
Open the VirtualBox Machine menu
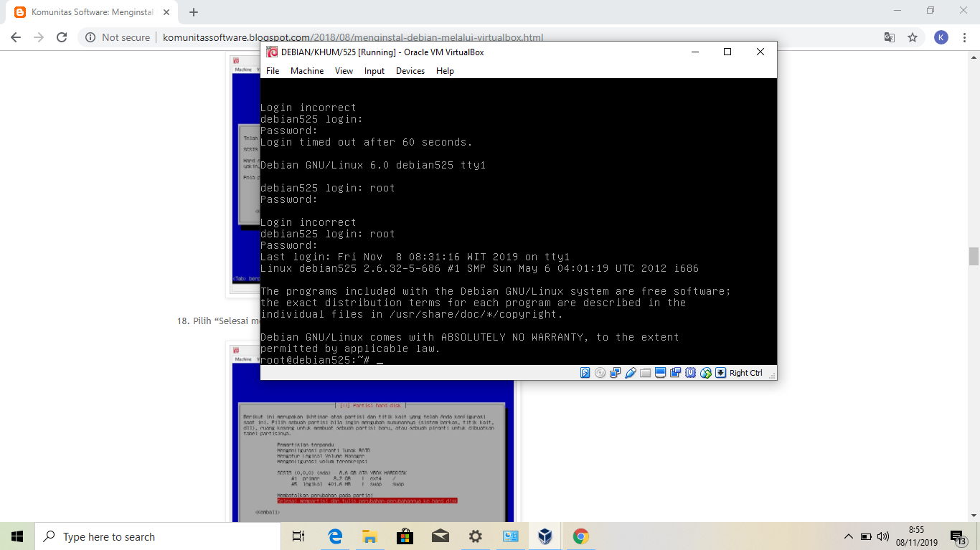click(307, 71)
